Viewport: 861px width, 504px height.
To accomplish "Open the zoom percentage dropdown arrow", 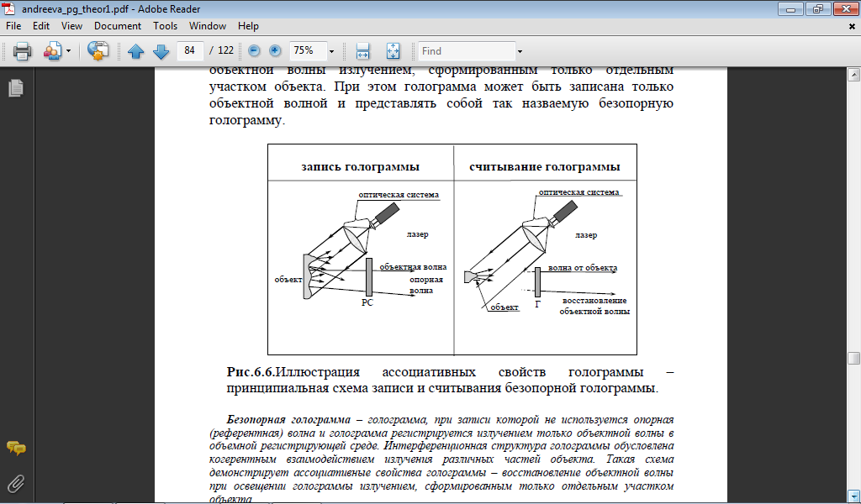I will point(331,51).
